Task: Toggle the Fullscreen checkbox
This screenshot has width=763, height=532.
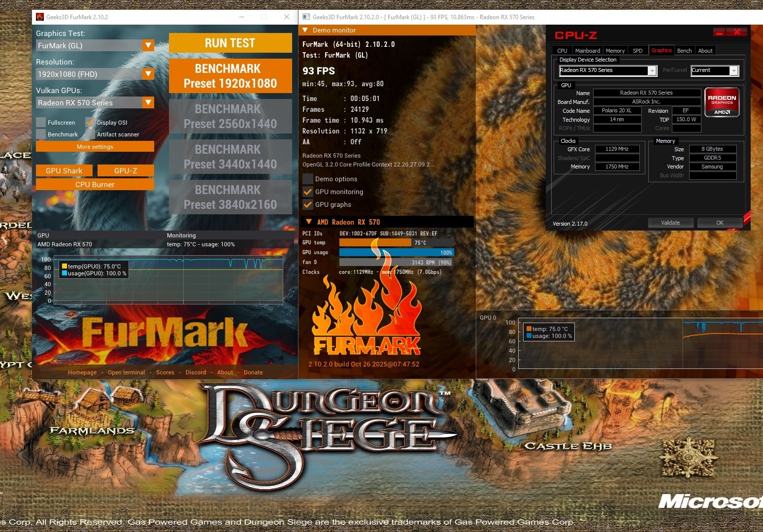Action: pos(41,122)
